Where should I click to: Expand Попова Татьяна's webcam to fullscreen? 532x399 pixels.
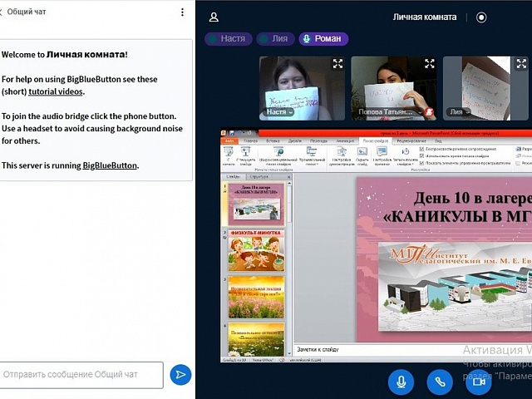click(x=429, y=63)
